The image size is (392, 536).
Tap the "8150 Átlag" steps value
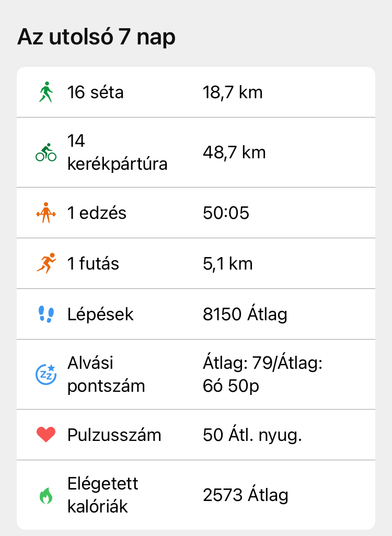[245, 314]
